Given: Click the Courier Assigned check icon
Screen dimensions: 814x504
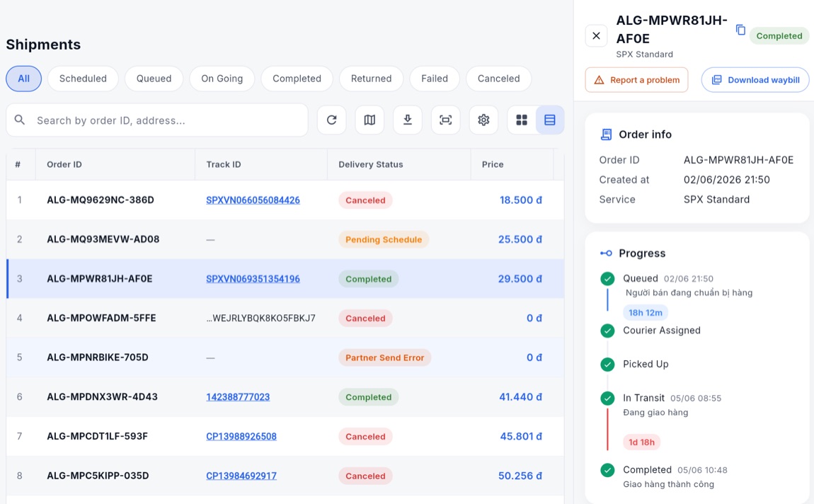Looking at the screenshot, I should (x=607, y=331).
